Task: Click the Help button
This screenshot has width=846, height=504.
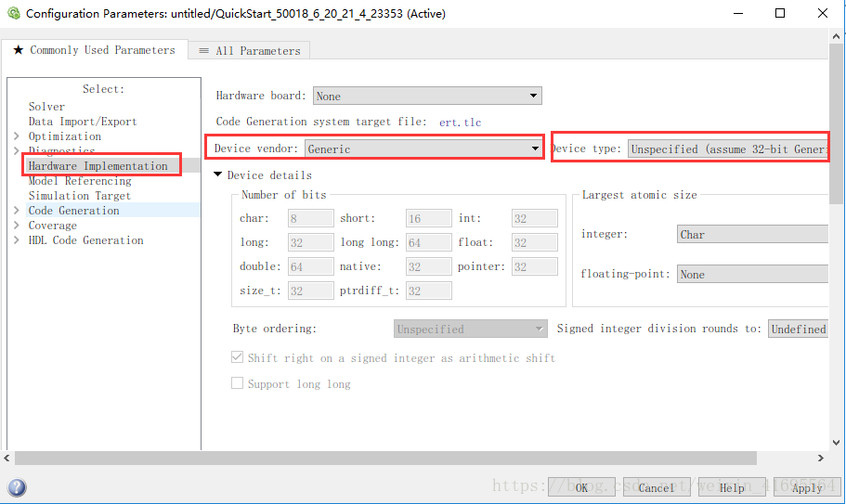Action: click(732, 487)
